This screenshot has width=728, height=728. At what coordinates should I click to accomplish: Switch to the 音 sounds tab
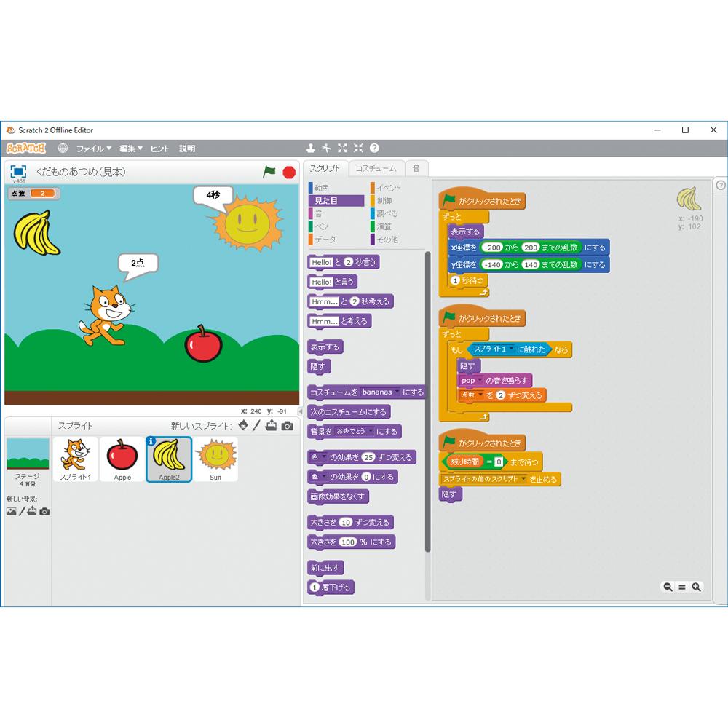[416, 169]
